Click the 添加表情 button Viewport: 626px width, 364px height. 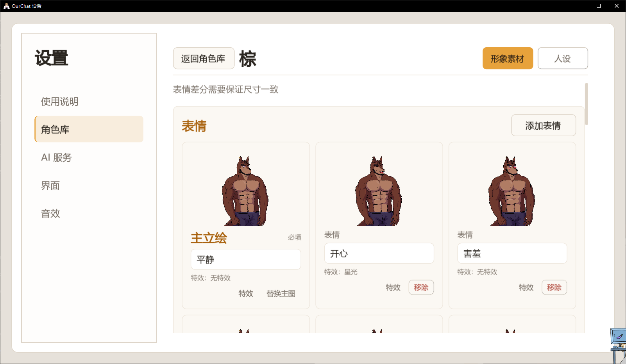point(543,125)
